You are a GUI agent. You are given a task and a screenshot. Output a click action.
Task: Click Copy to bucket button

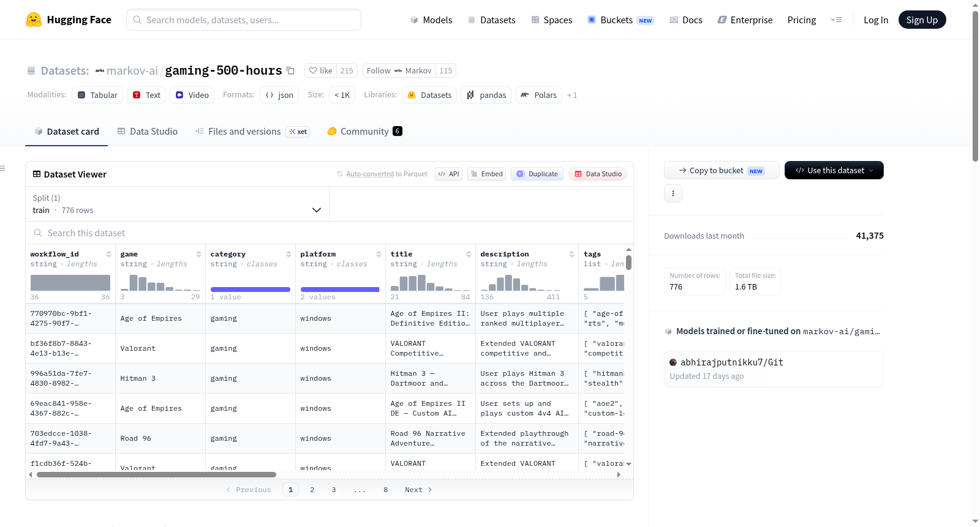click(x=722, y=170)
